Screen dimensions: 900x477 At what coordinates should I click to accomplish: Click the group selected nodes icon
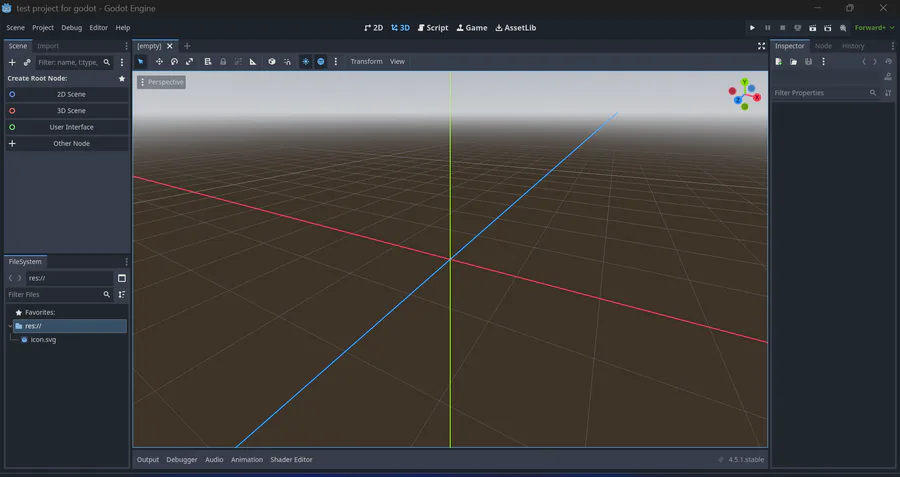click(238, 61)
